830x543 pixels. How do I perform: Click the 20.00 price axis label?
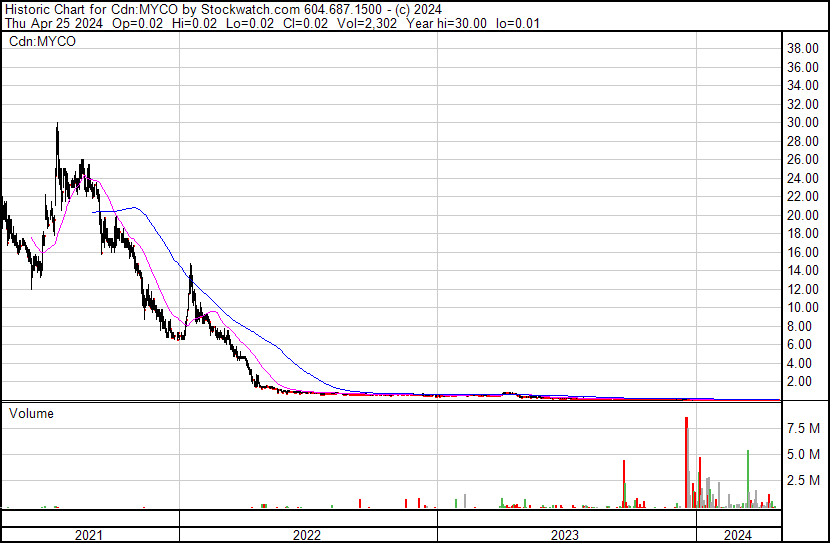coord(804,215)
